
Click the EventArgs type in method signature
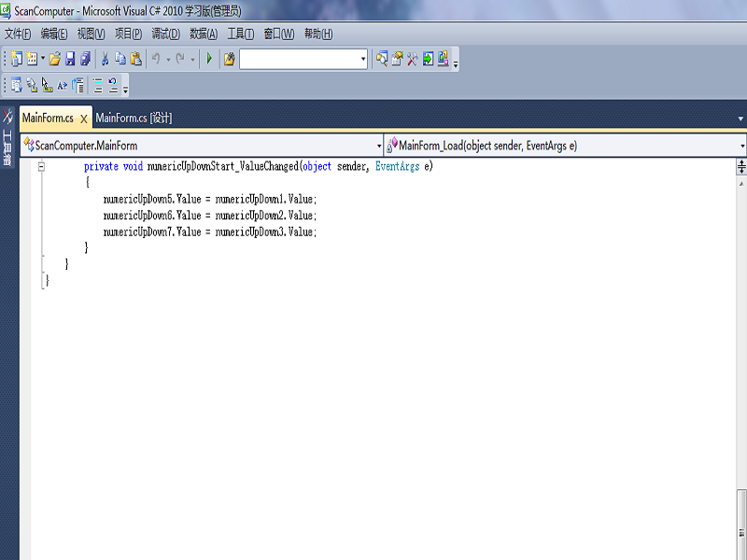pos(398,166)
